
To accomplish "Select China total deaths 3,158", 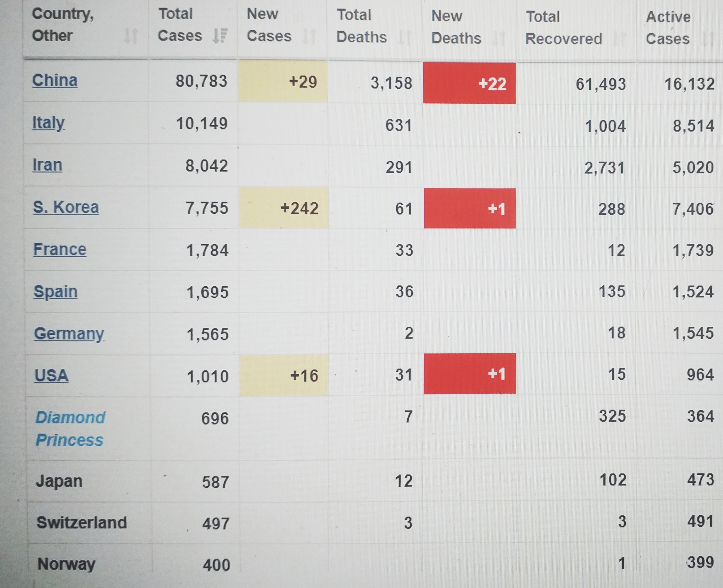I will (391, 83).
